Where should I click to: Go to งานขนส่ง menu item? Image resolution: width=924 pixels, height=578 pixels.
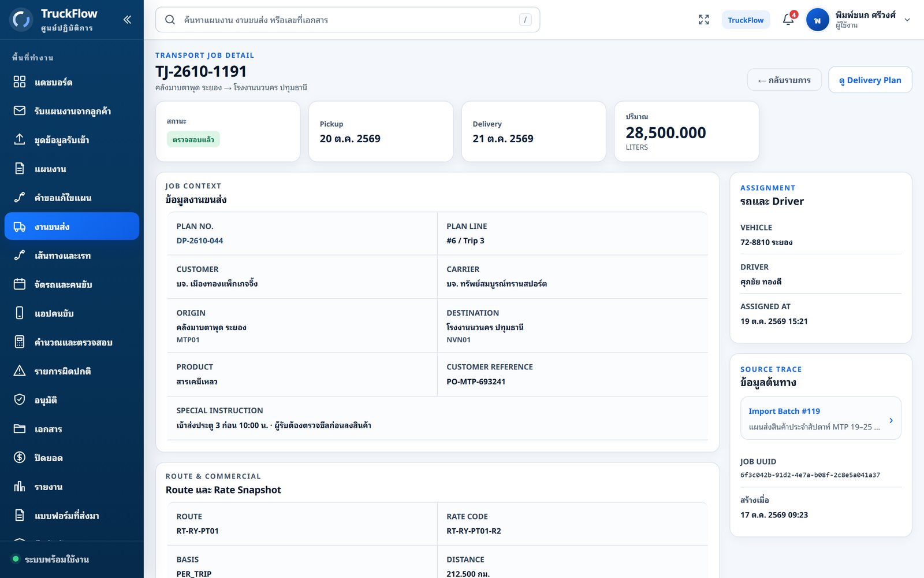click(x=72, y=226)
